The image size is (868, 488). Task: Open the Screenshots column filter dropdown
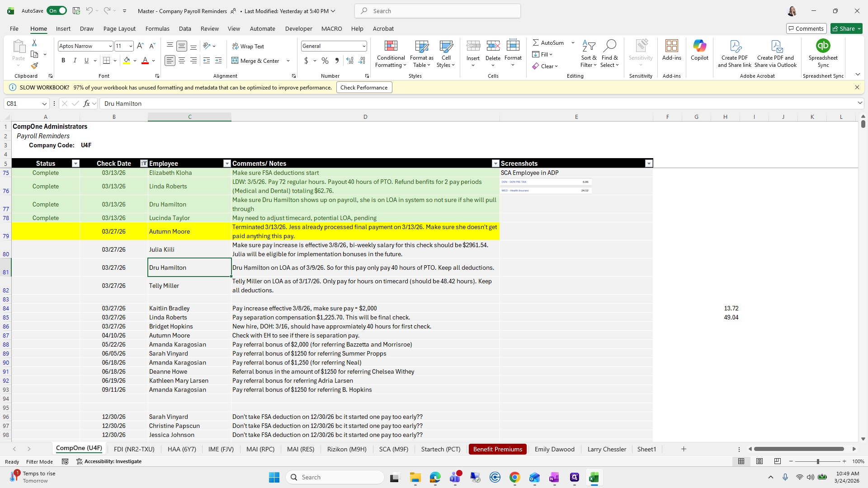649,164
